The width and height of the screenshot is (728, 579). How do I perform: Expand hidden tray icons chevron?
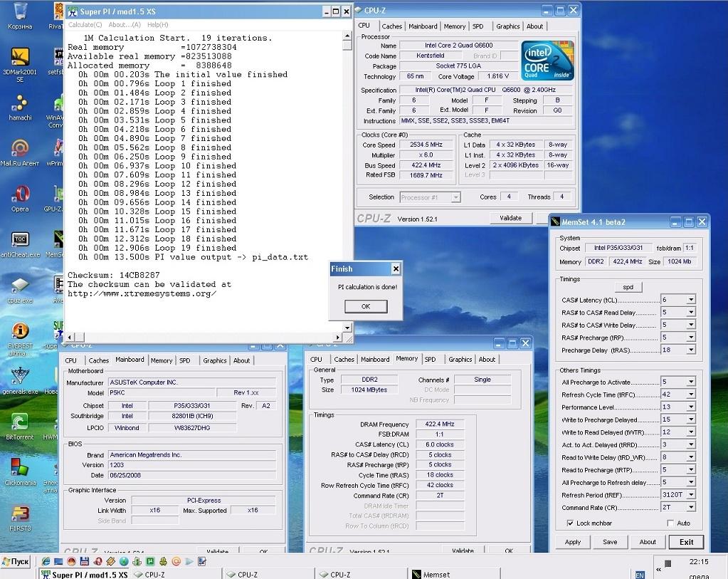[x=658, y=569]
